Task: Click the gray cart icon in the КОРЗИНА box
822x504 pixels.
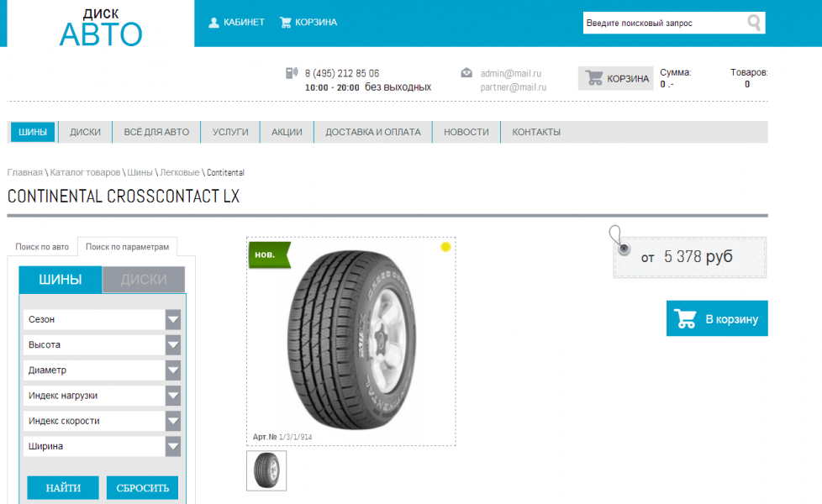Action: coord(594,78)
